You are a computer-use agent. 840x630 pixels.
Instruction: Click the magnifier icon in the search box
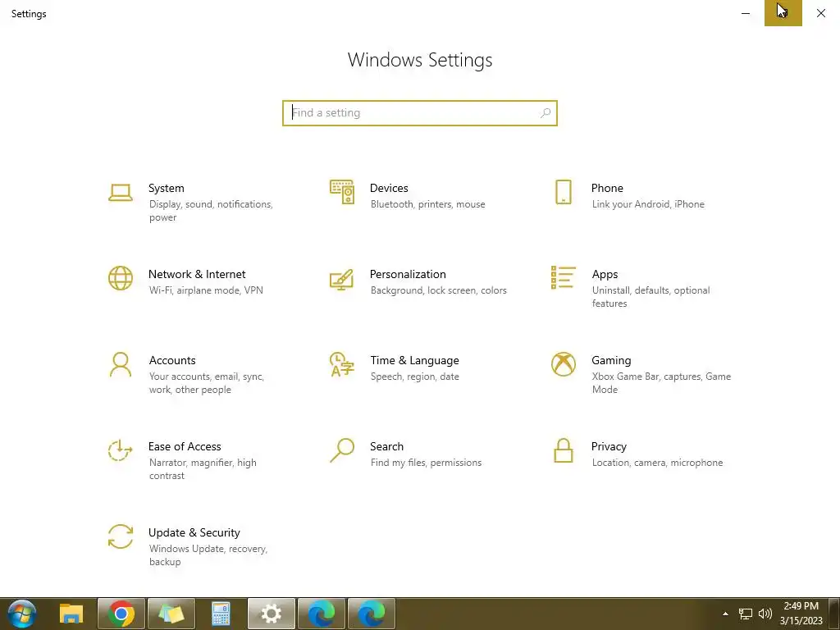point(546,113)
